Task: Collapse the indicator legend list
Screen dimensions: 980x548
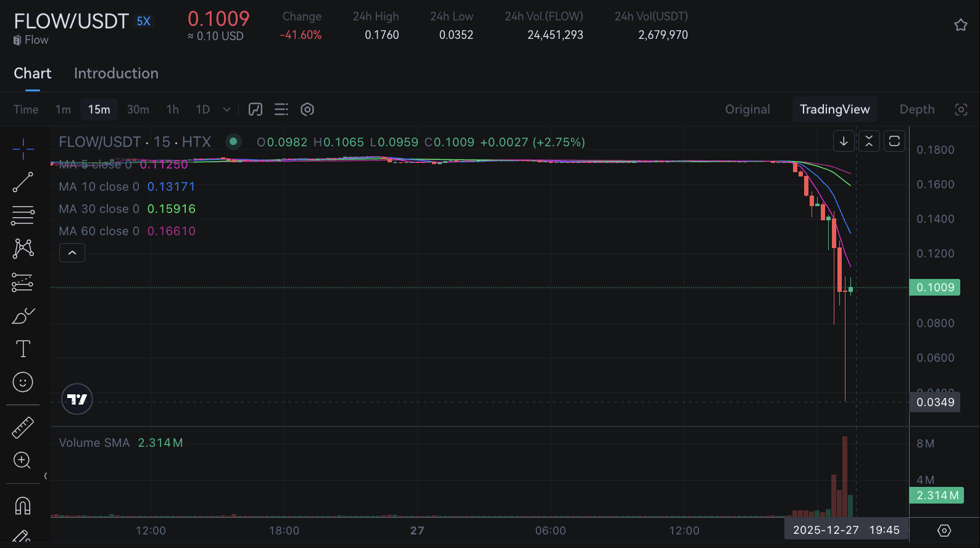Action: coord(72,252)
